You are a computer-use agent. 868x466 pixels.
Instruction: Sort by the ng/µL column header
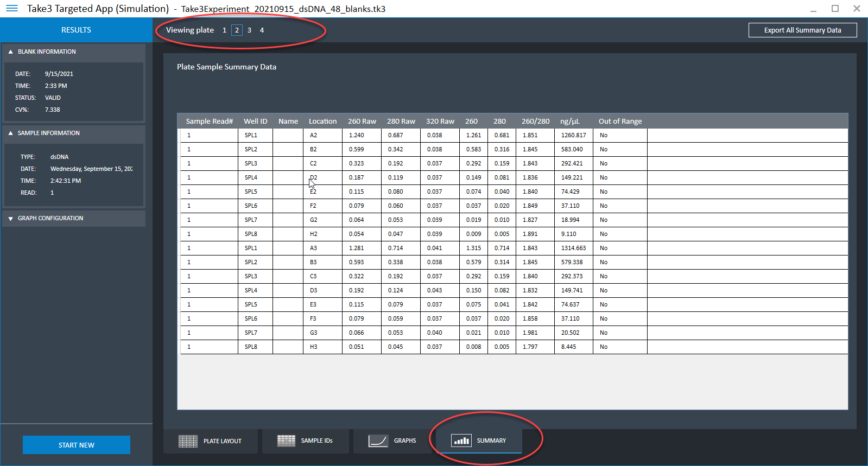pyautogui.click(x=569, y=122)
